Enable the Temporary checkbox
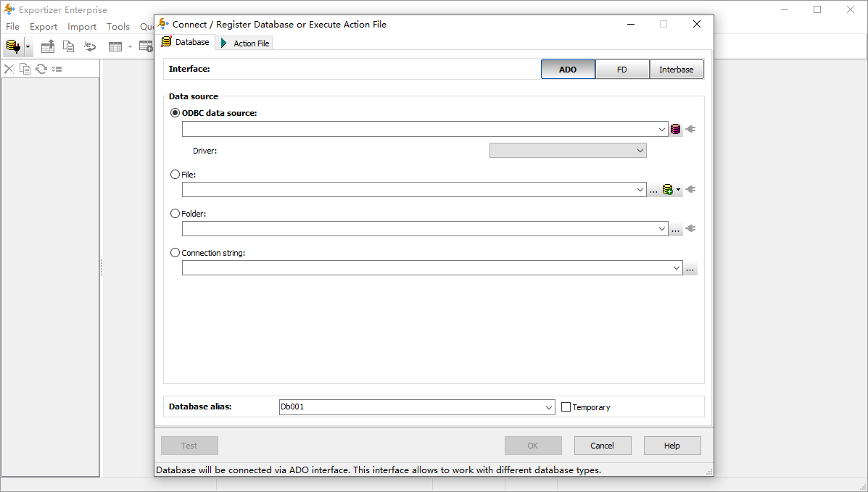Screen dimensions: 868x492 coord(566,406)
